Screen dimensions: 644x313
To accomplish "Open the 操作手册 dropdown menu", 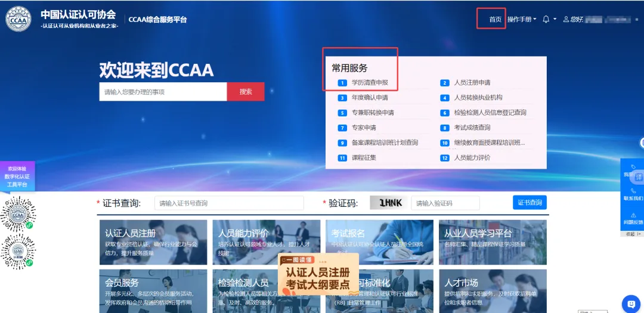I will [x=522, y=19].
